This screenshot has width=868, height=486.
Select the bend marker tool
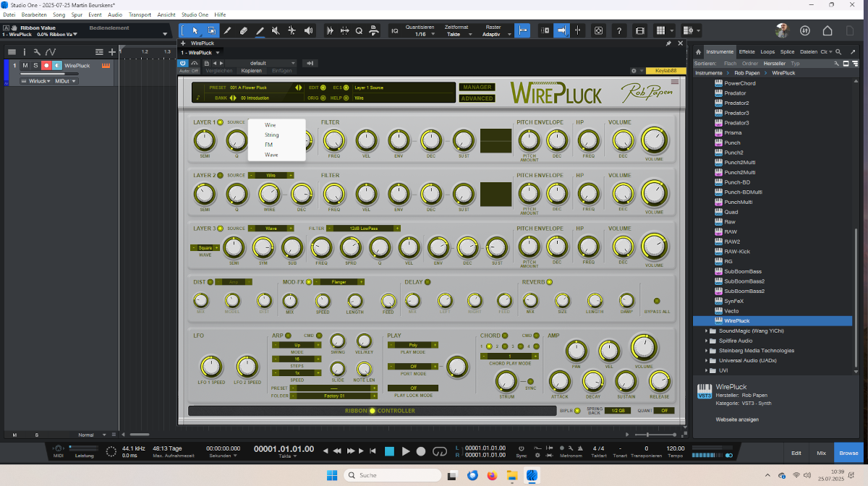[292, 30]
